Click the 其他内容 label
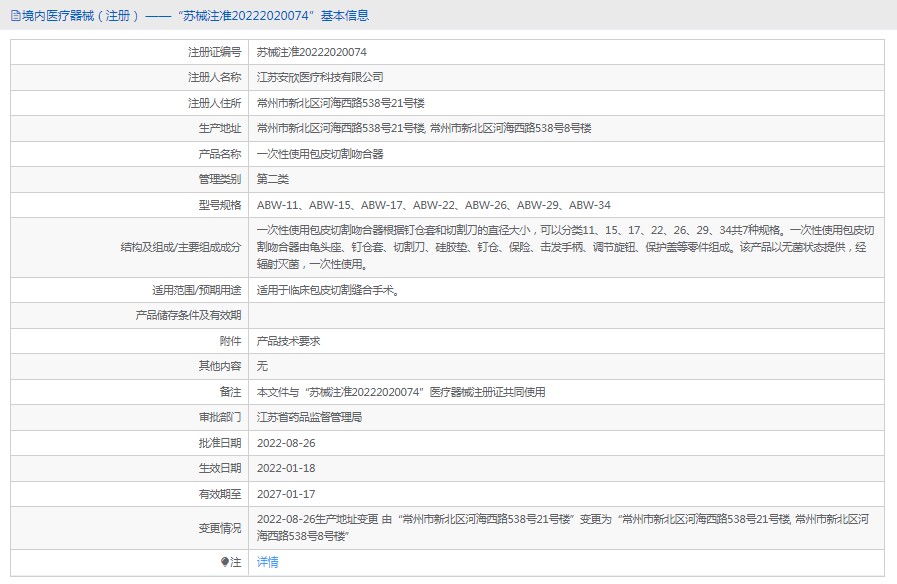The width and height of the screenshot is (897, 584). pos(220,366)
